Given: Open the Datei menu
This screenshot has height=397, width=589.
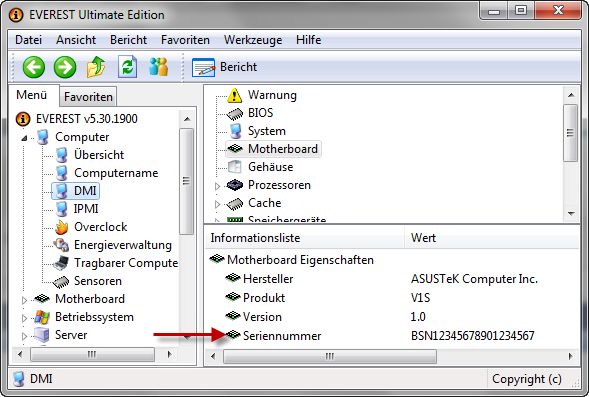Looking at the screenshot, I should tap(29, 40).
